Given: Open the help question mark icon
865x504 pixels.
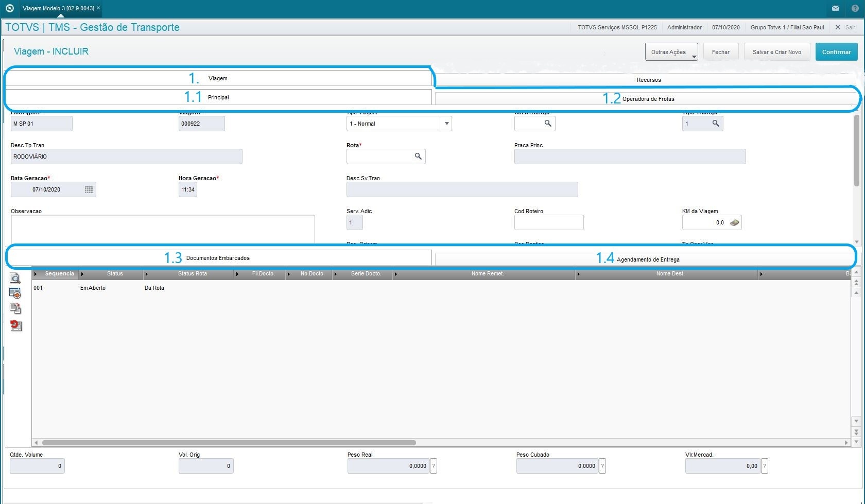Looking at the screenshot, I should [x=855, y=8].
